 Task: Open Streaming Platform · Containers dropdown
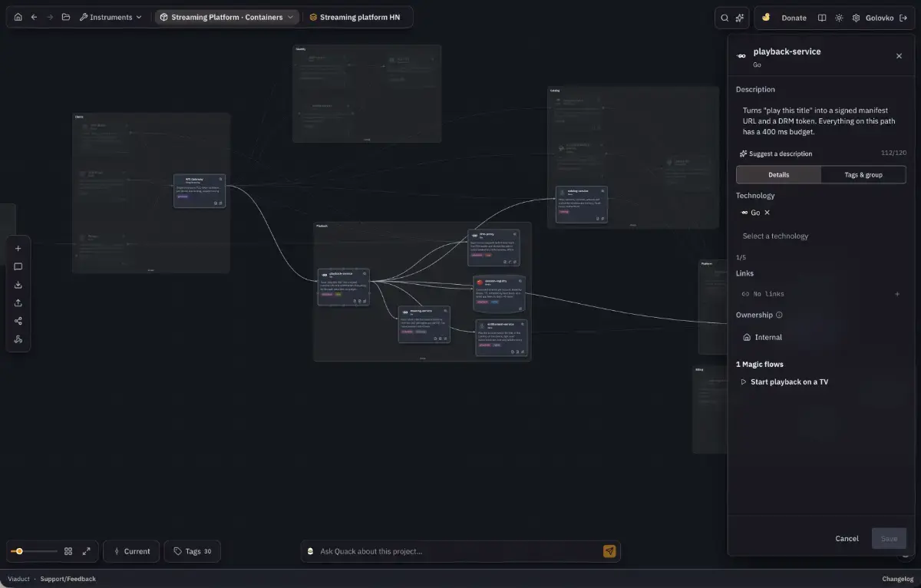tap(226, 17)
